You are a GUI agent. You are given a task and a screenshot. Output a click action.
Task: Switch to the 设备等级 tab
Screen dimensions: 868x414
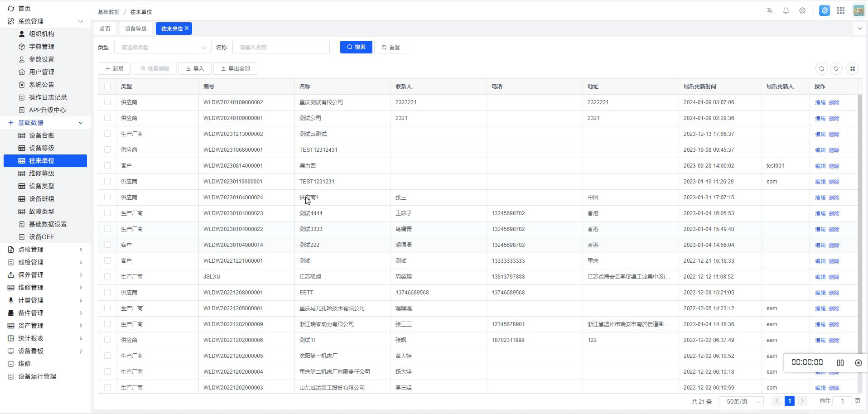coord(136,29)
